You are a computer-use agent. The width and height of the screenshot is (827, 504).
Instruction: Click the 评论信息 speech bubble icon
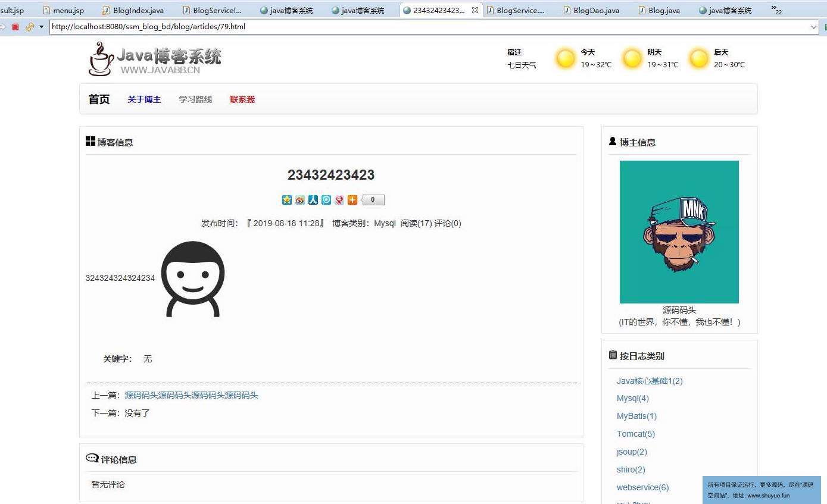pyautogui.click(x=92, y=458)
